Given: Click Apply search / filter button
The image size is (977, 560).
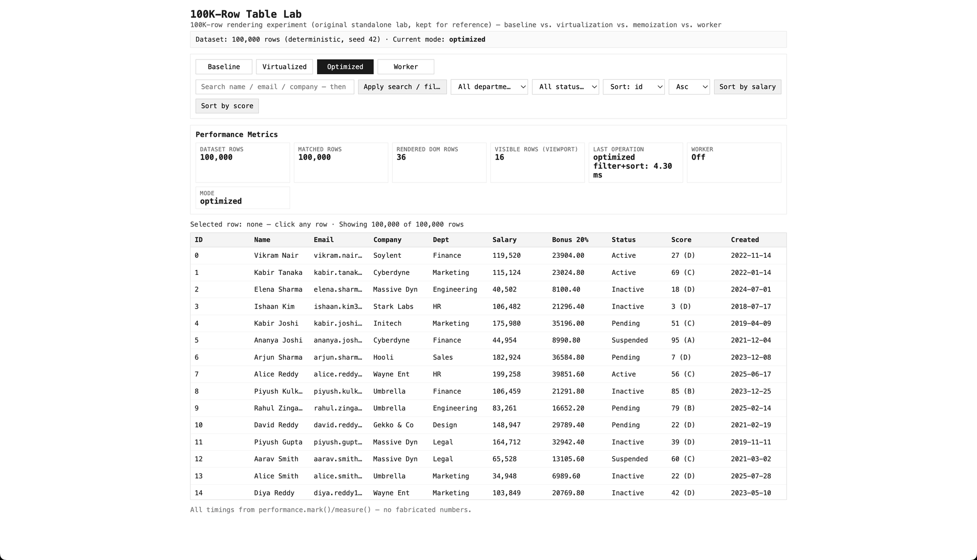Looking at the screenshot, I should (402, 87).
